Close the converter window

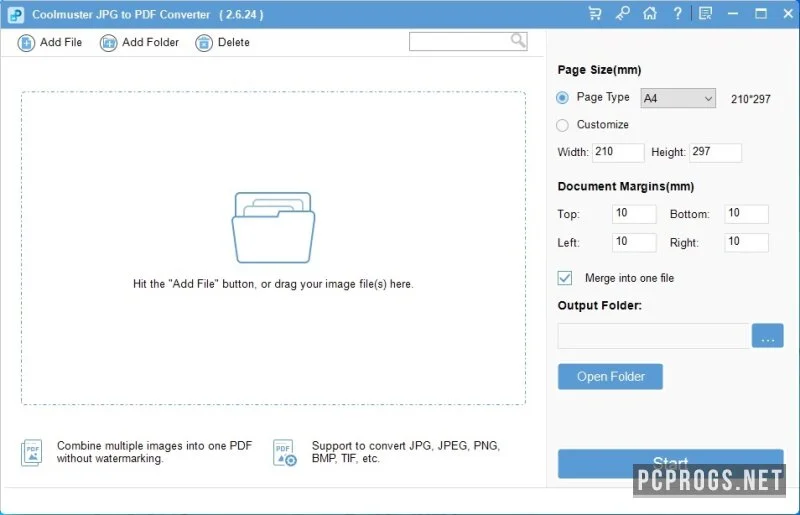788,14
